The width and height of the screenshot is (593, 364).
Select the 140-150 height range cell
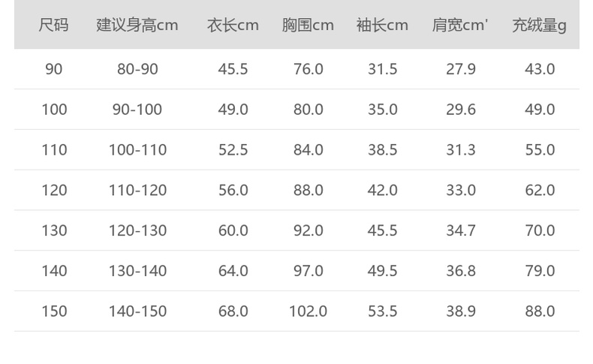click(137, 311)
